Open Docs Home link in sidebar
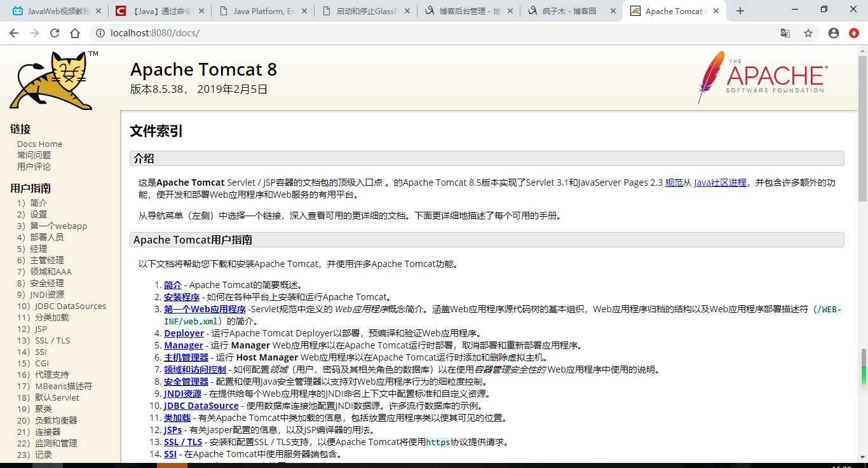Screen dimensions: 868x468 (39, 144)
